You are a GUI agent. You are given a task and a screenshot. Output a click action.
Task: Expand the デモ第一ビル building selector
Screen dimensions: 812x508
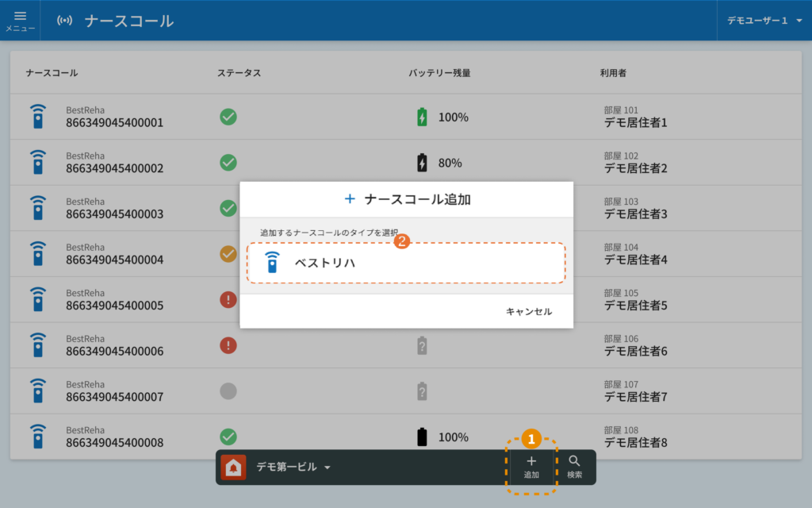293,468
